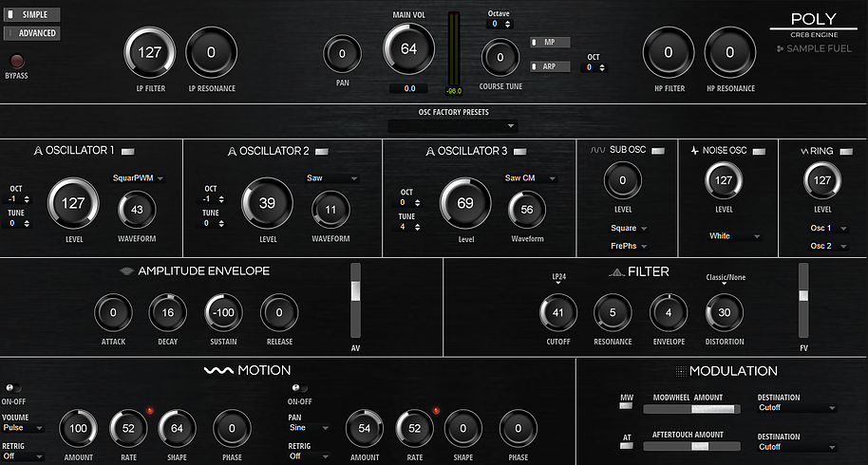
Task: Click the Filter Cutoff knob
Action: (x=558, y=313)
